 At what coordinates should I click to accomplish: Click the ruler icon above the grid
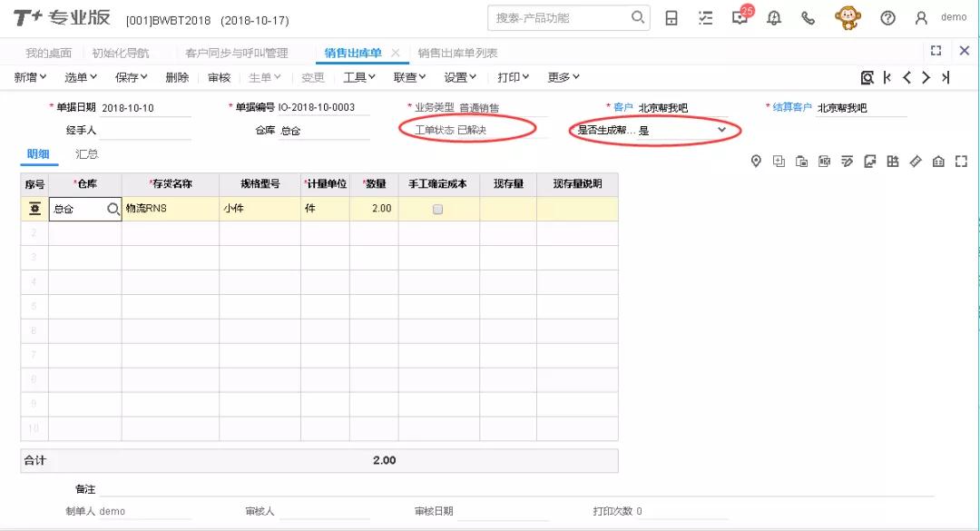point(916,162)
